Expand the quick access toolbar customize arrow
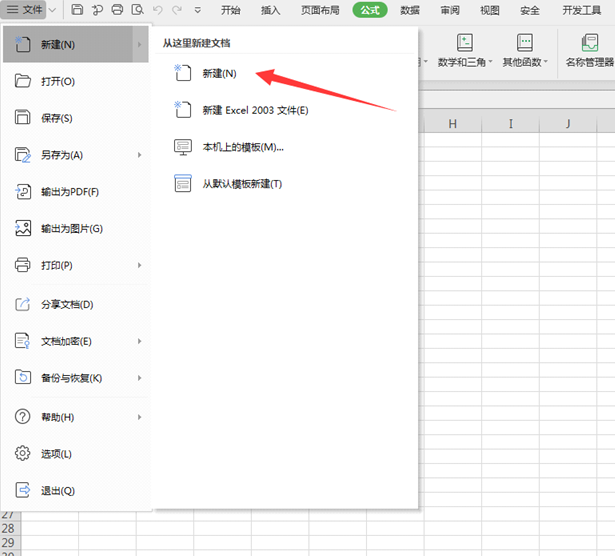The height and width of the screenshot is (556, 615). tap(198, 10)
